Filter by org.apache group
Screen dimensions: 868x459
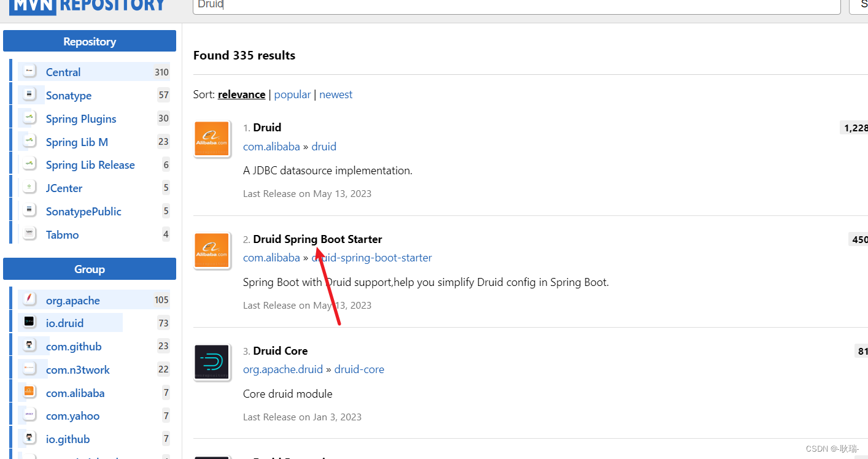(72, 300)
